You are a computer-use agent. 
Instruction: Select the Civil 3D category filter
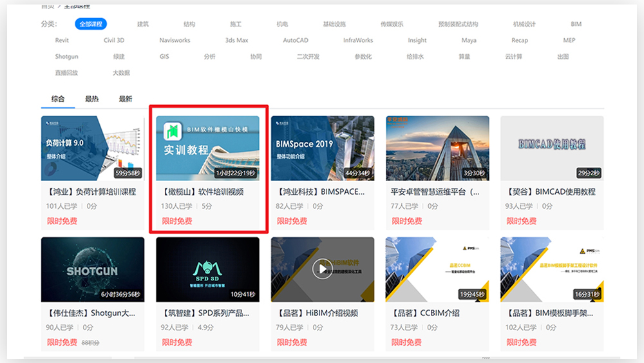point(114,40)
